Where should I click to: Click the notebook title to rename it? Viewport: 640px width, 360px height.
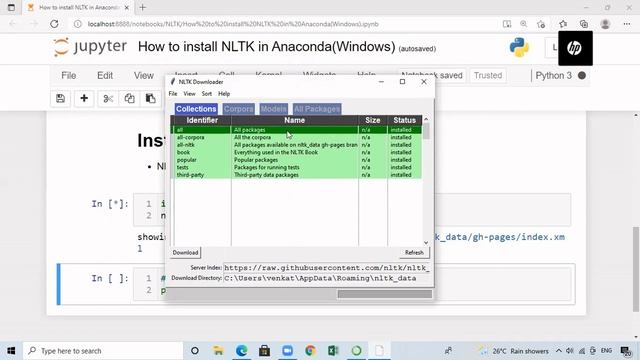pos(267,47)
